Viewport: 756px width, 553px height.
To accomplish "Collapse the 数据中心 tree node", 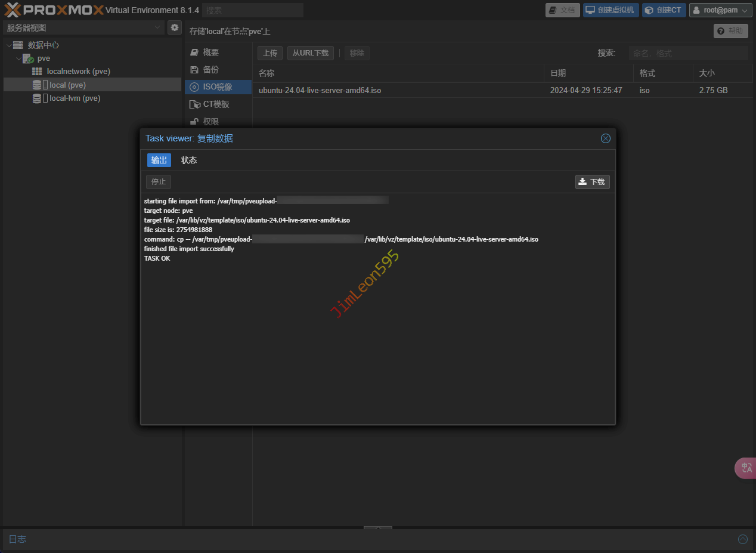I will [8, 45].
